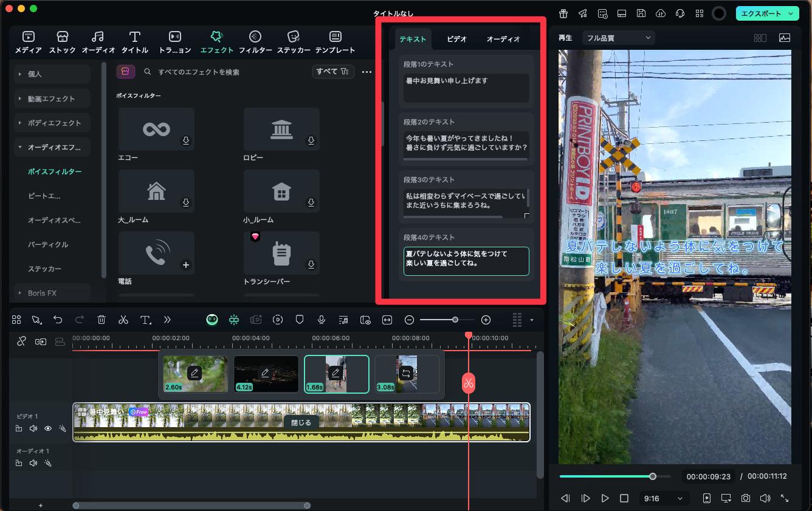Stop the preview playback
Image resolution: width=812 pixels, height=511 pixels.
(x=624, y=498)
